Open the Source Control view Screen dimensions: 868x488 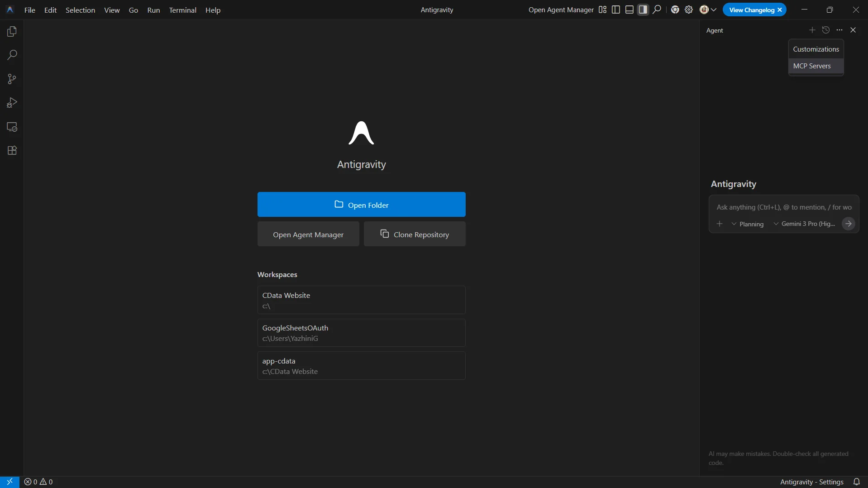click(12, 79)
